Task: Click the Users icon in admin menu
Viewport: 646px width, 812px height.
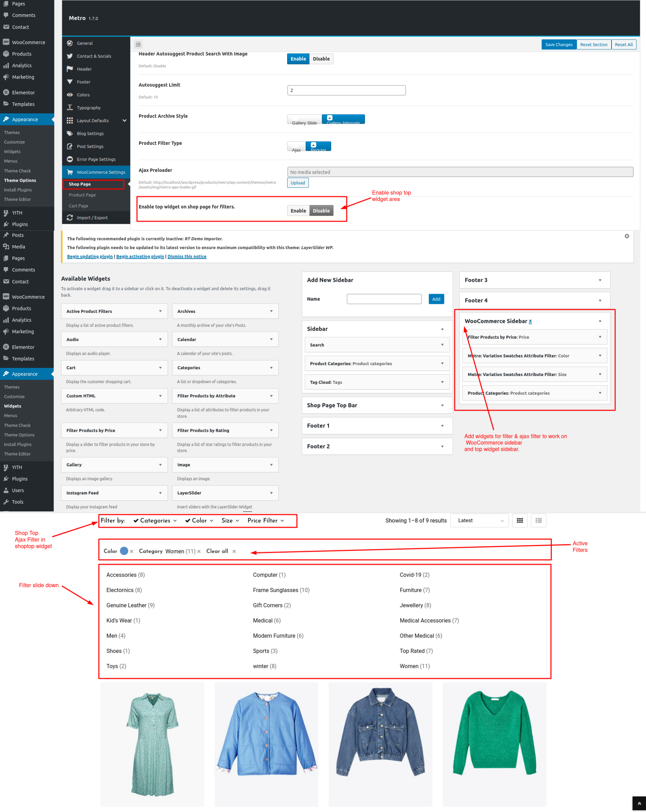Action: tap(6, 490)
